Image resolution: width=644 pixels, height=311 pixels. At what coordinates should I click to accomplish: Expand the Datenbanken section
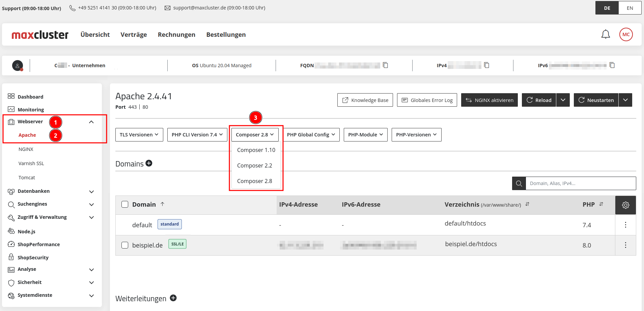[x=91, y=191]
